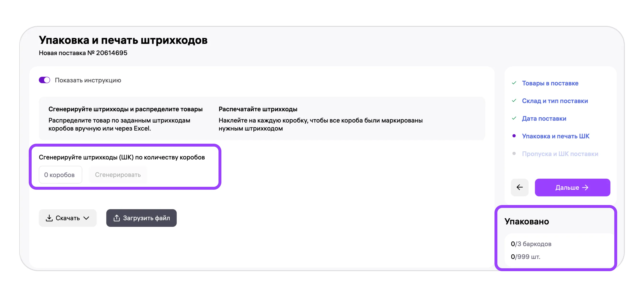The width and height of the screenshot is (644, 297).
Task: Click the Загрузить файл button text
Action: (146, 218)
